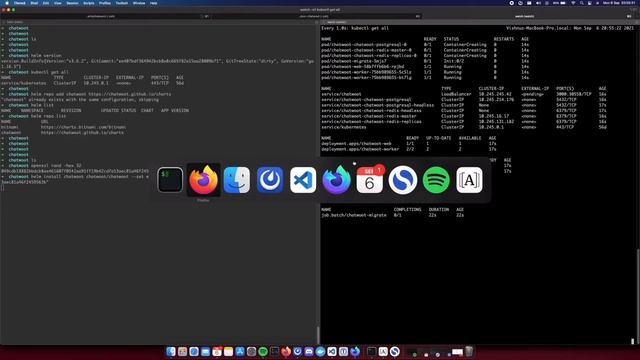Screen dimensions: 640x360
Task: Select Simplenote in the app switcher
Action: click(403, 180)
